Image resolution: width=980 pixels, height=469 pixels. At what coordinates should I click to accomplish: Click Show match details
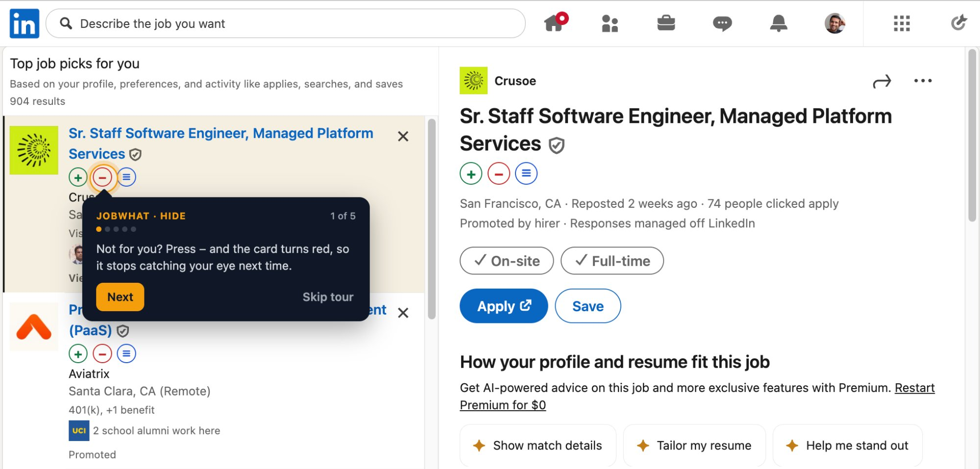pyautogui.click(x=538, y=445)
